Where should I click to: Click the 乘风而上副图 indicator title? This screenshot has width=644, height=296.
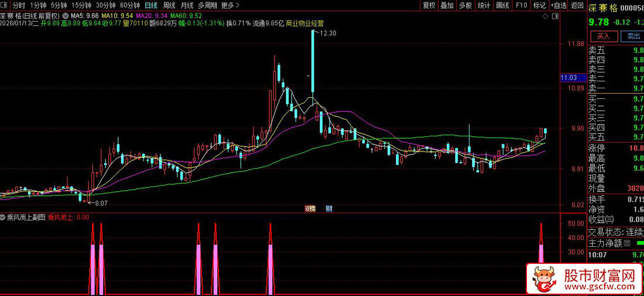point(25,218)
